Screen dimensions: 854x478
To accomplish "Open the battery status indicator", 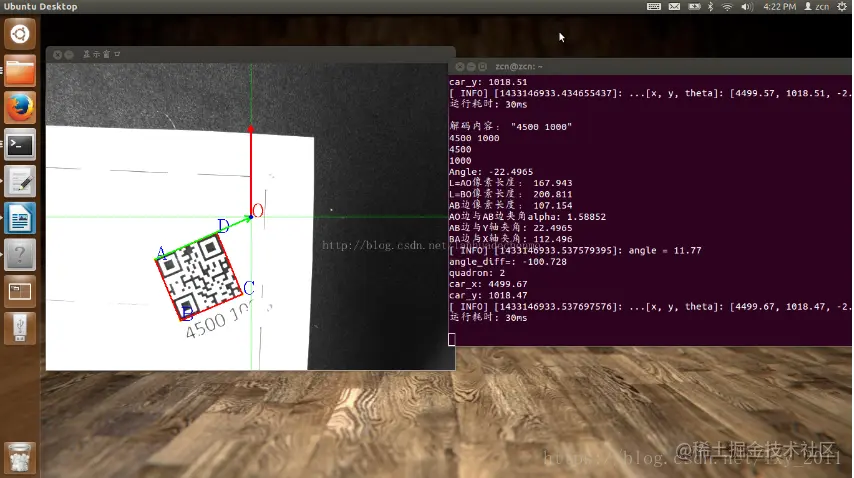I will (x=694, y=7).
